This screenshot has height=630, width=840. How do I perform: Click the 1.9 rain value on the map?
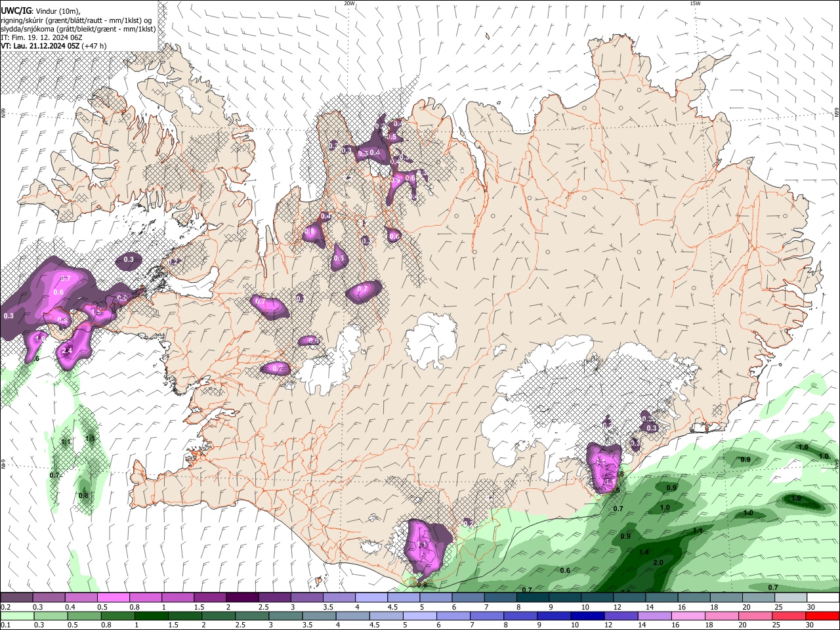click(796, 499)
